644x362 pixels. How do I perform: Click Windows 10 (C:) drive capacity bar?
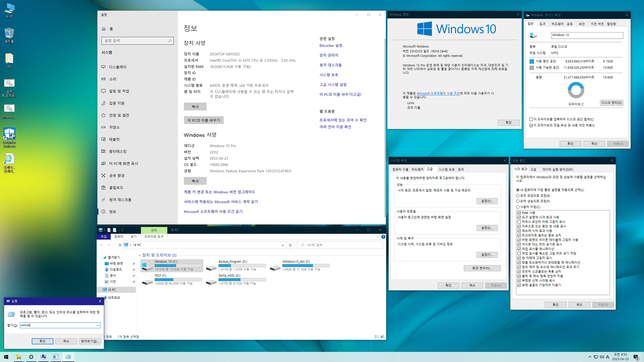[178, 266]
